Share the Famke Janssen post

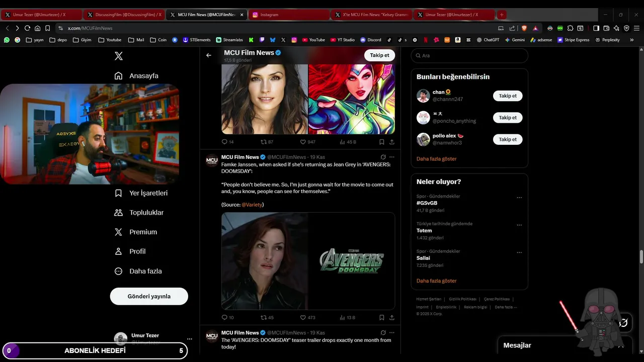(392, 318)
